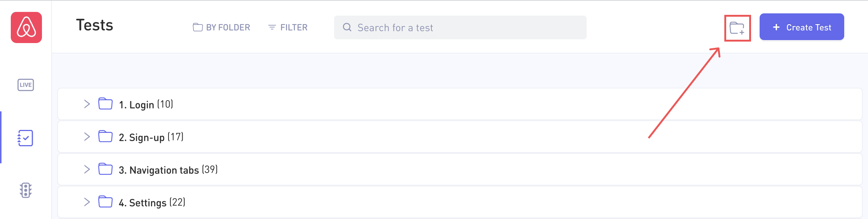
Task: Toggle the BY FOLDER view
Action: tap(222, 27)
